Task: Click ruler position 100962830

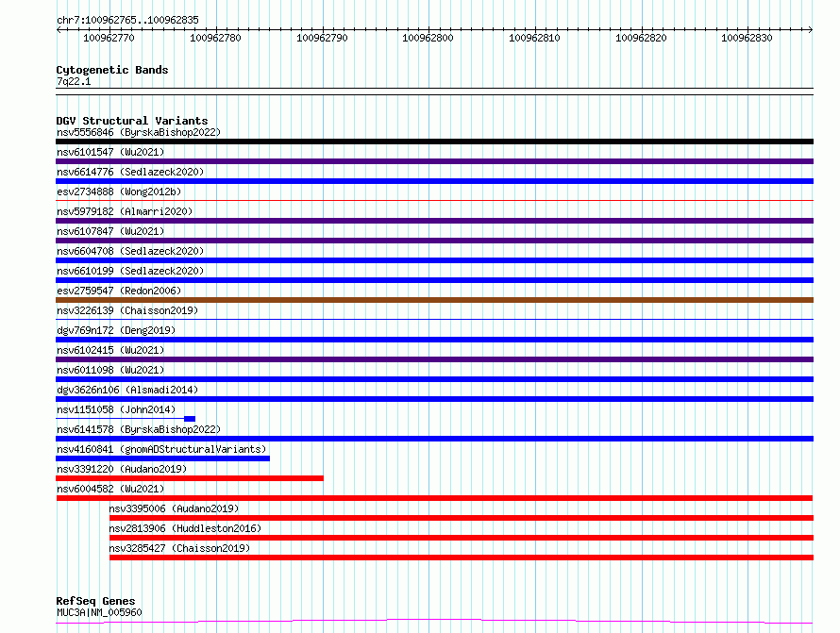Action: click(x=747, y=38)
